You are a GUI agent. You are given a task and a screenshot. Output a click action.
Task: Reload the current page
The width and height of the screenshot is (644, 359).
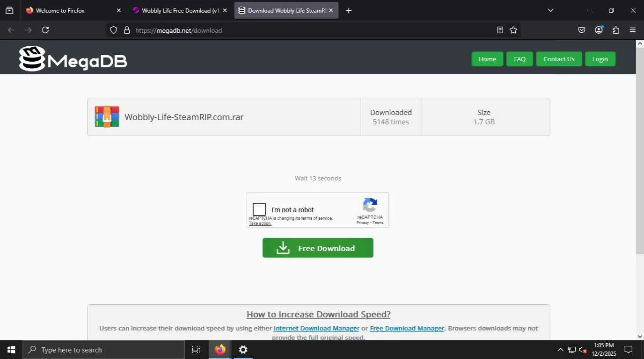(x=45, y=30)
